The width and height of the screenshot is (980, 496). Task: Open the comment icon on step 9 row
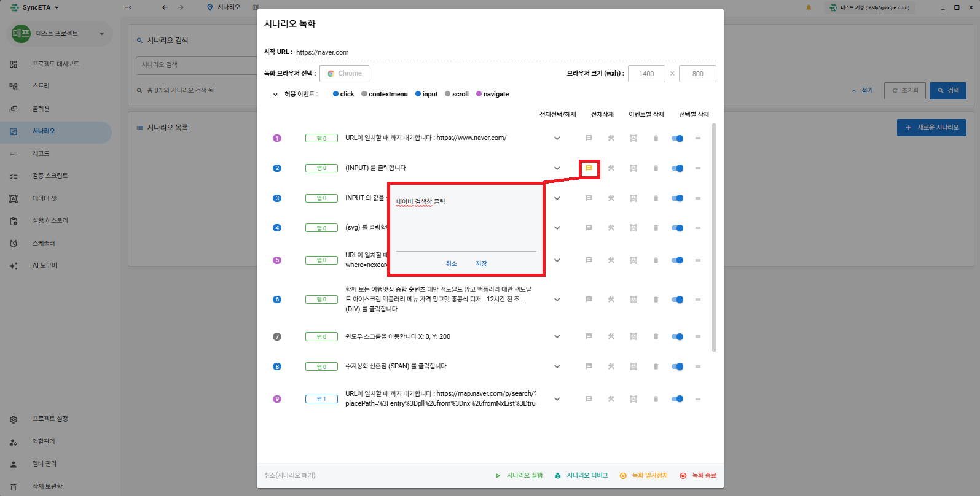589,399
